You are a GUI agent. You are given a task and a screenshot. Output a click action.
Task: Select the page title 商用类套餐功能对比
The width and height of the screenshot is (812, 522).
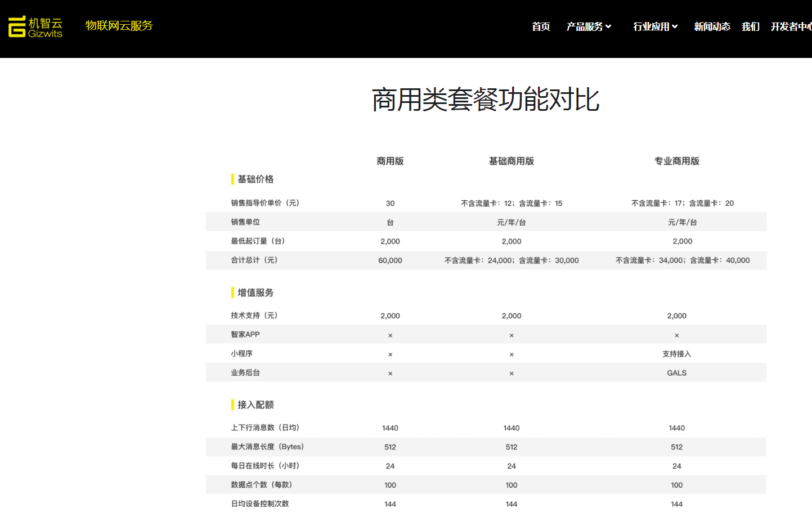coord(486,100)
